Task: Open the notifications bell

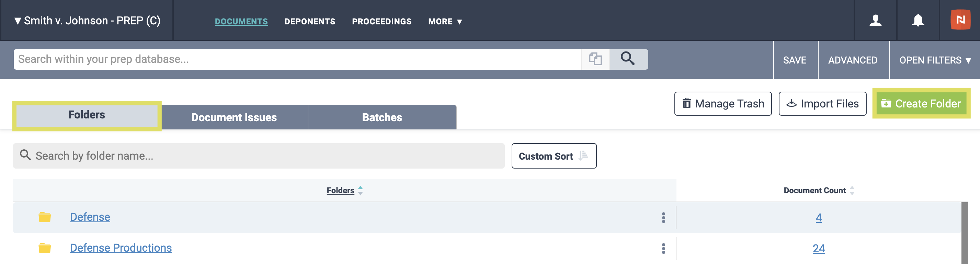Action: click(x=918, y=21)
